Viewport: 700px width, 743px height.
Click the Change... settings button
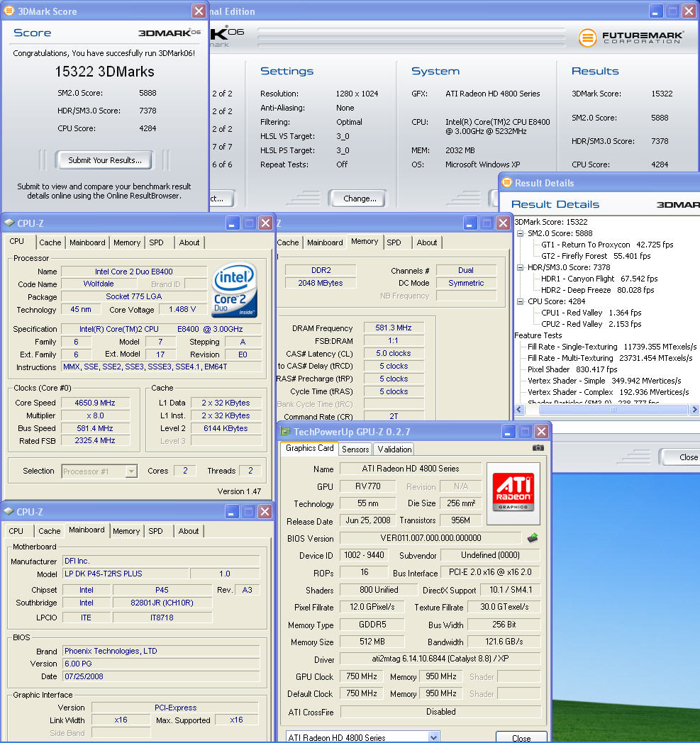click(359, 199)
